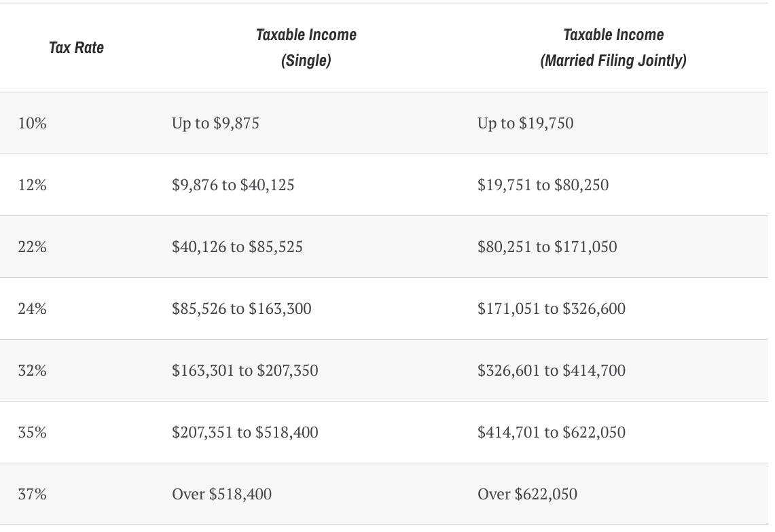
Task: Click the "$326,601 to $414,700" cell
Action: (551, 370)
